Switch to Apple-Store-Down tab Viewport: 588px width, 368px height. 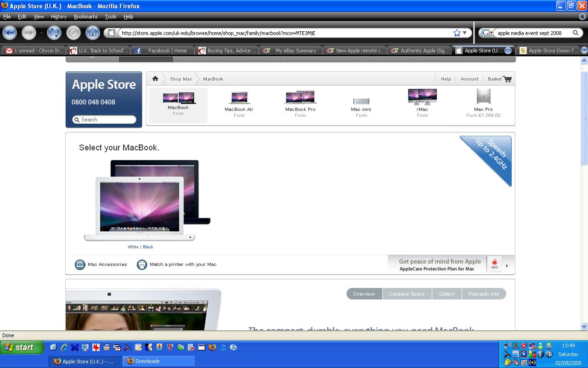tap(548, 51)
